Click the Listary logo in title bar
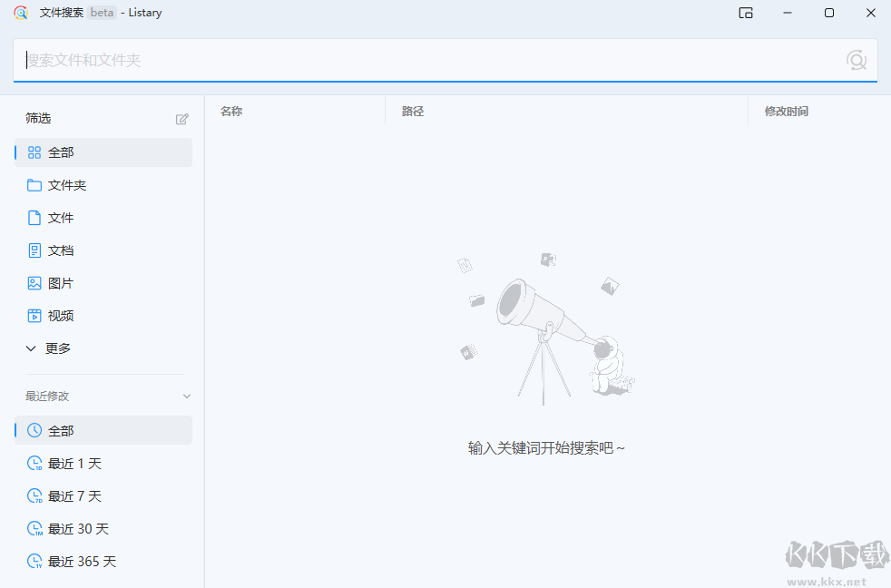This screenshot has height=588, width=891. (21, 13)
